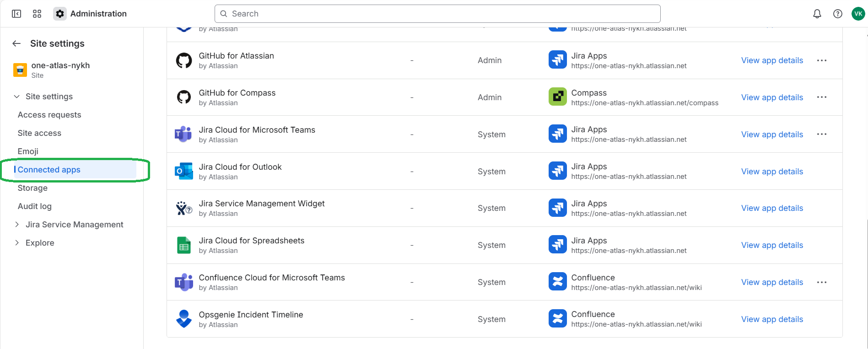The height and width of the screenshot is (349, 868).
Task: Click the GitHub for Compass logo icon
Action: (184, 97)
